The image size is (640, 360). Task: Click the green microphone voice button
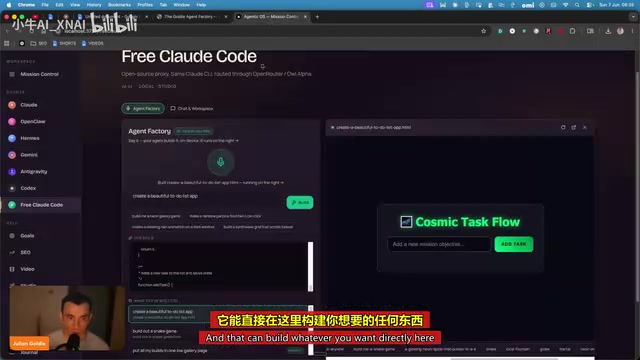click(x=220, y=162)
